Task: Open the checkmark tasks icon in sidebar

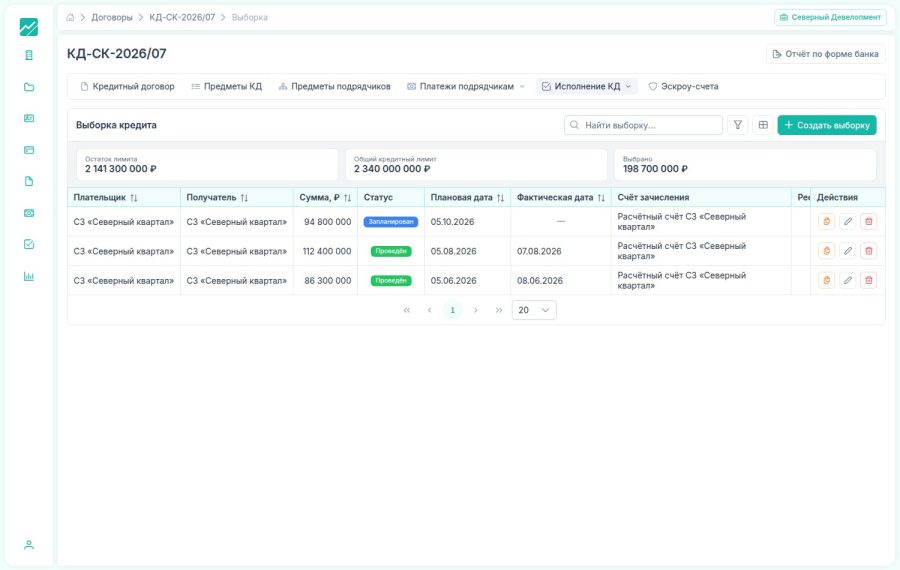Action: [29, 245]
